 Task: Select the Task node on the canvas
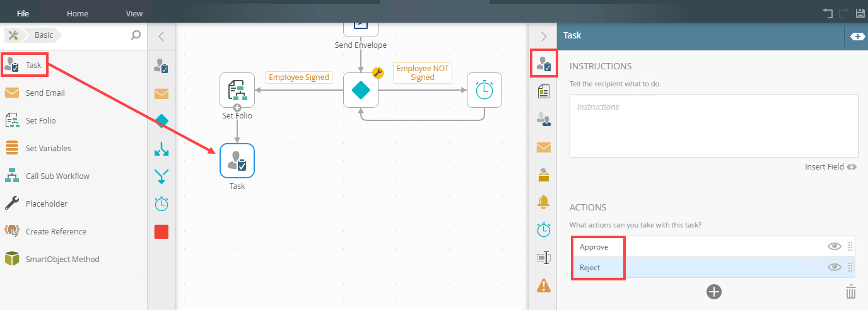click(237, 161)
